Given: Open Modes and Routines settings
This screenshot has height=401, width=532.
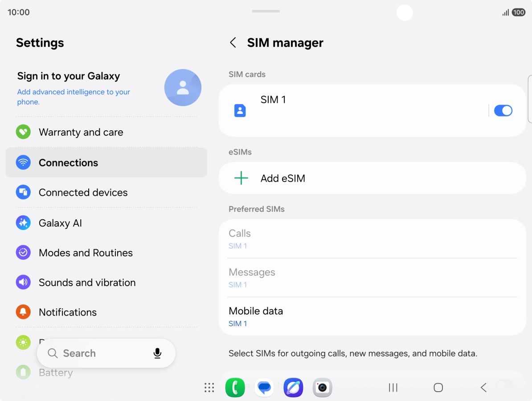Looking at the screenshot, I should (x=106, y=252).
